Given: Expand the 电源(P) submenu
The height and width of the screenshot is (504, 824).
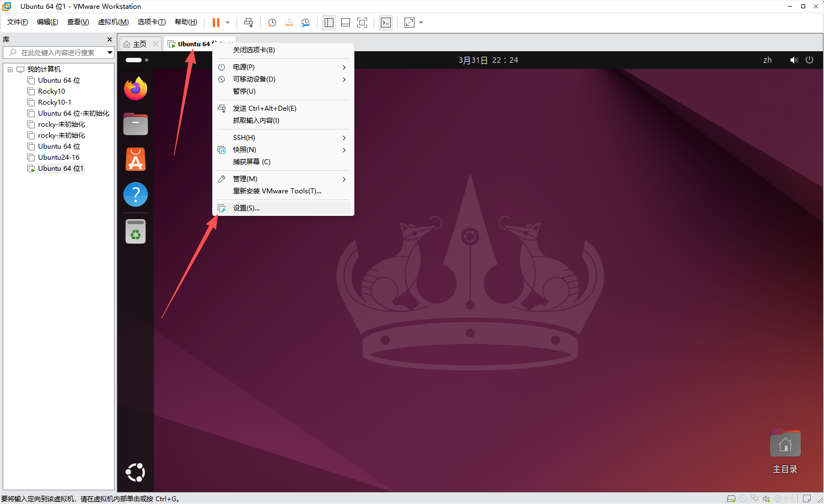Looking at the screenshot, I should tap(283, 67).
